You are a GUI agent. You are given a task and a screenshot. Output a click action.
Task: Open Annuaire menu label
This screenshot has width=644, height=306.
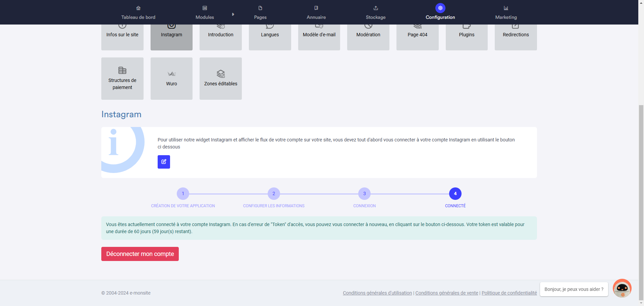[x=316, y=17]
